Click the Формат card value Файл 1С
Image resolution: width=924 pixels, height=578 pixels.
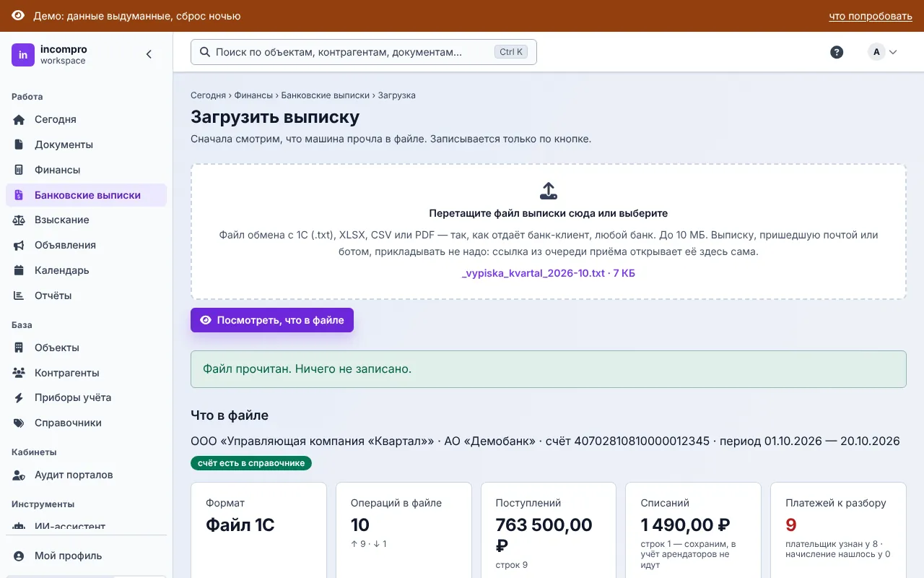pyautogui.click(x=240, y=525)
